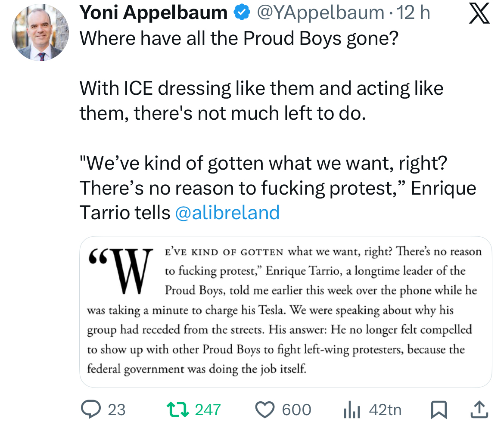Click the 247 retweets count
Screen dimensions: 504x425
(208, 409)
